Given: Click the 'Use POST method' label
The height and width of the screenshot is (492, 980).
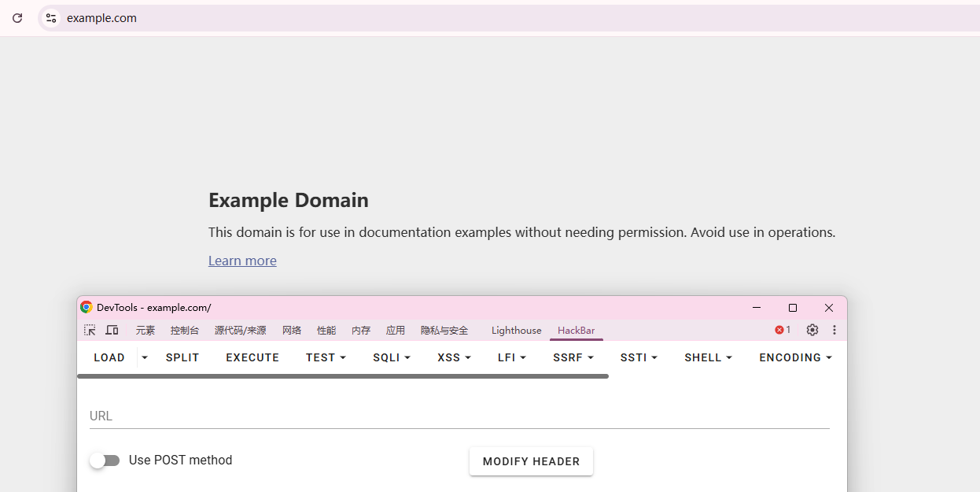Looking at the screenshot, I should pos(181,461).
